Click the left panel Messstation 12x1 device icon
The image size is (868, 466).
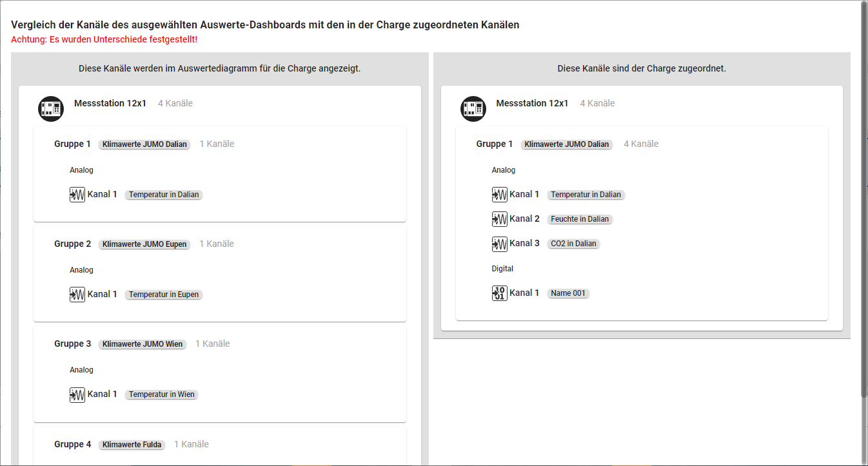(51, 108)
